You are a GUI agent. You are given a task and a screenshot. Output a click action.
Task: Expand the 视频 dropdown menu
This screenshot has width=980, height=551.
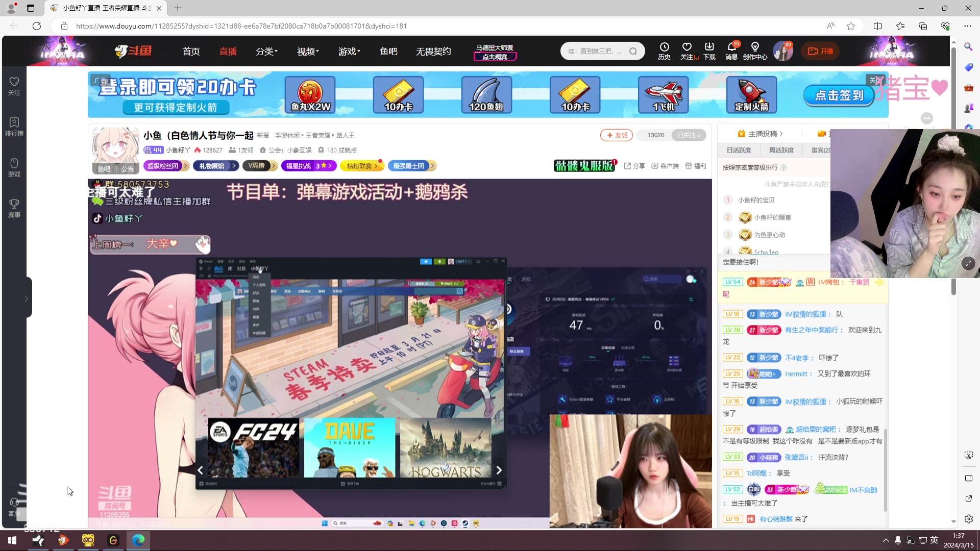(x=307, y=51)
